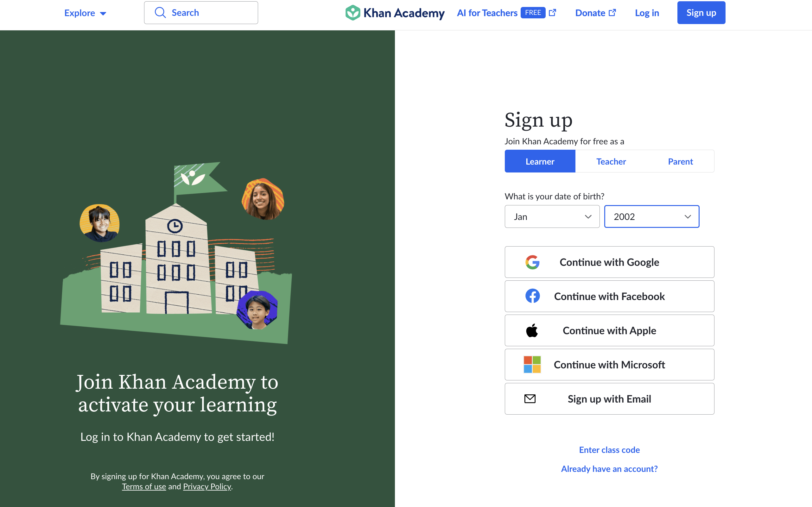Screen dimensions: 812x507
Task: Click the search magnifier icon
Action: [160, 13]
